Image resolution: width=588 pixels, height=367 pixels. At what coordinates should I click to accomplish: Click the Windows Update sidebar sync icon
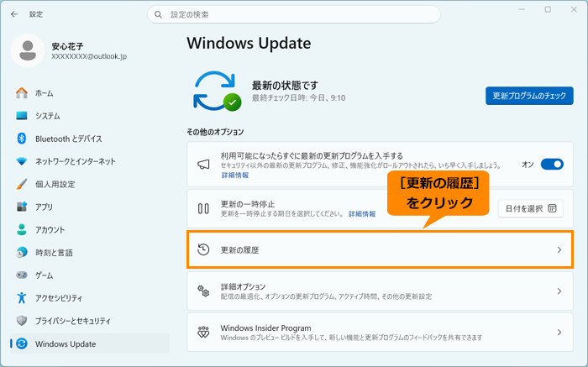pyautogui.click(x=22, y=343)
